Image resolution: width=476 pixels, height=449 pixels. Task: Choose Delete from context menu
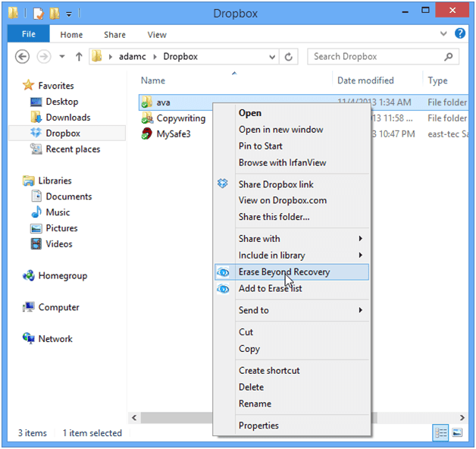click(292, 387)
